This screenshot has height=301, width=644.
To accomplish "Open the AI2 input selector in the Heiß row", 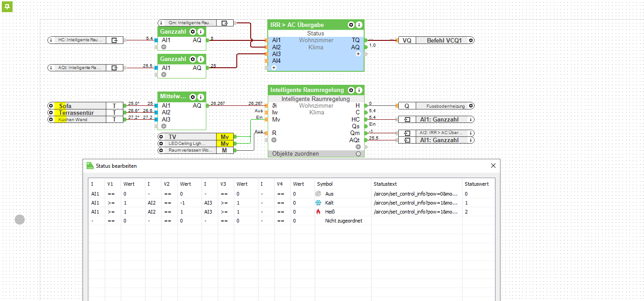I will click(x=152, y=212).
